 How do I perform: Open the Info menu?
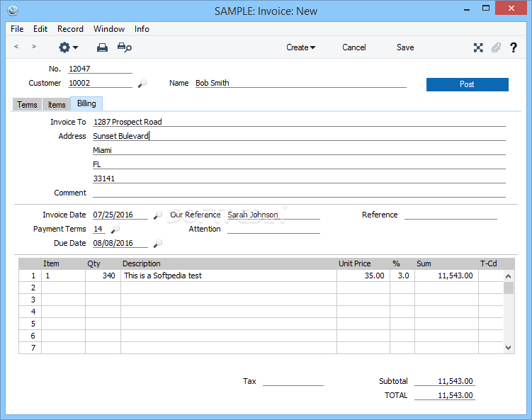coord(142,29)
